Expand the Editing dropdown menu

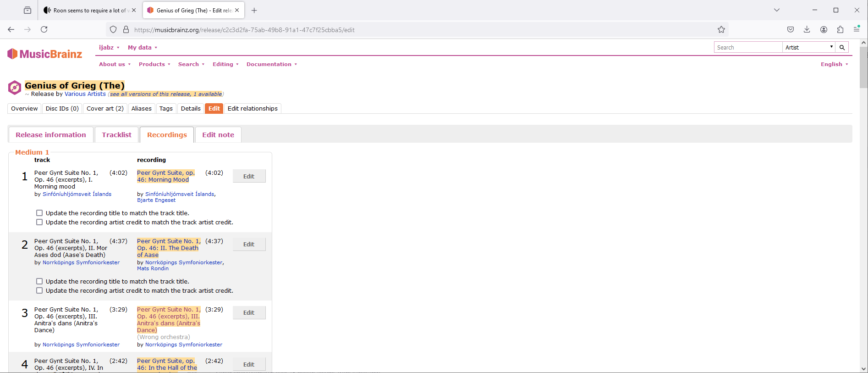coord(225,64)
